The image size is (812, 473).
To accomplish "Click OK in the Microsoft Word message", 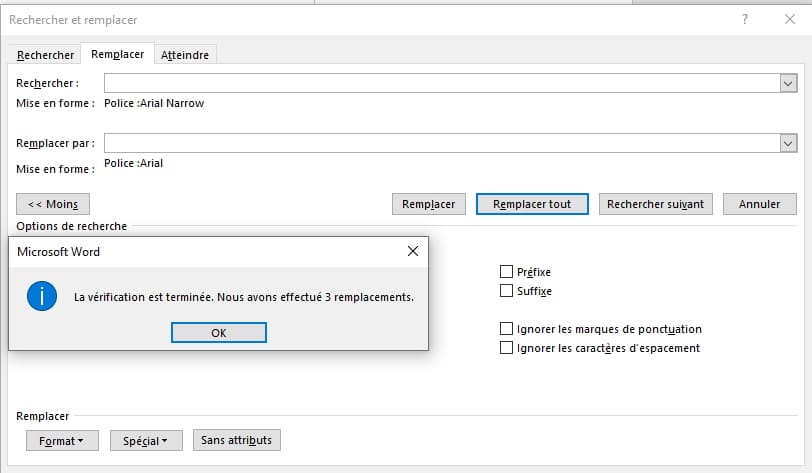I will [218, 333].
